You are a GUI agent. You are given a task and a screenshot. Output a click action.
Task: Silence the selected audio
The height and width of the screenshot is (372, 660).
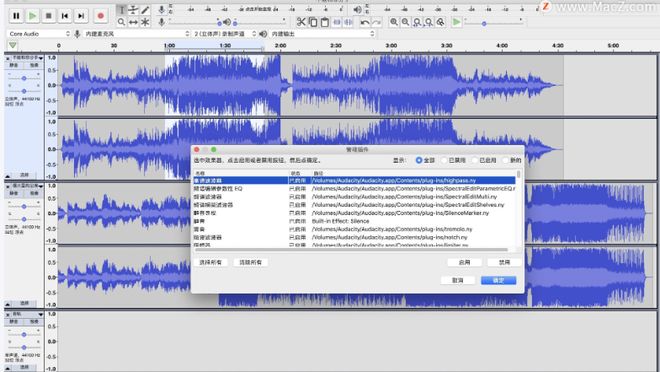[349, 22]
